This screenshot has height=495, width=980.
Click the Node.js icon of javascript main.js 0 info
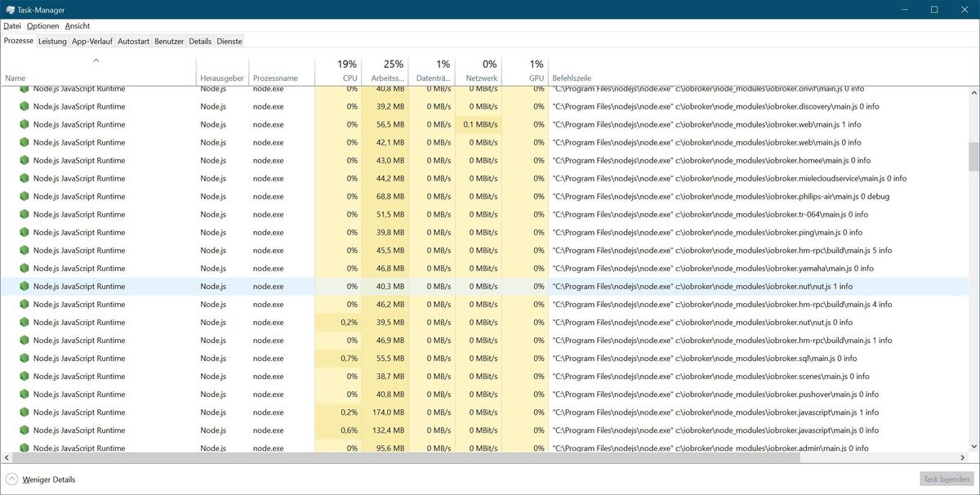pos(24,430)
